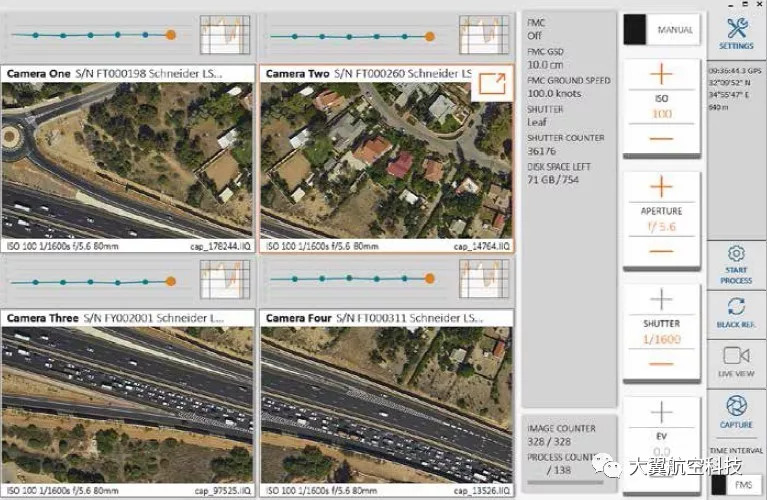Decrease ISO with the minus button
The height and width of the screenshot is (500, 767).
point(661,138)
